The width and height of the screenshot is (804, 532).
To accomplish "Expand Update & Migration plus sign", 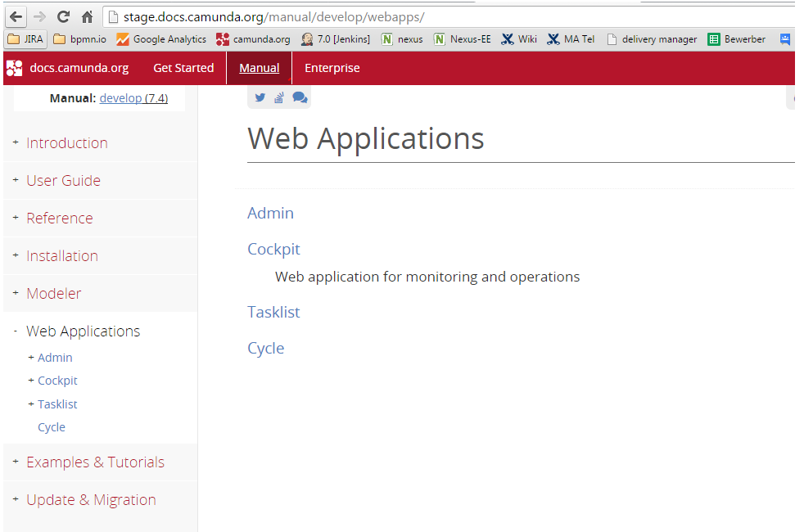I will point(16,498).
